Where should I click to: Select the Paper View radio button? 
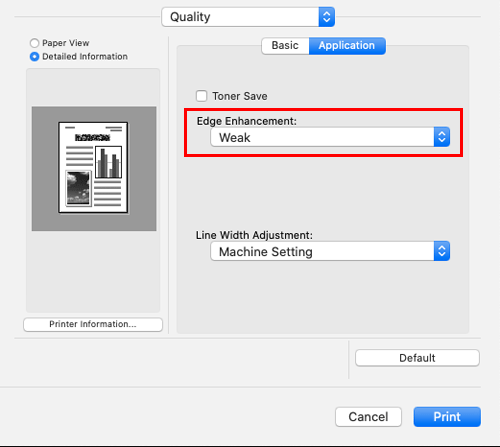coord(34,43)
